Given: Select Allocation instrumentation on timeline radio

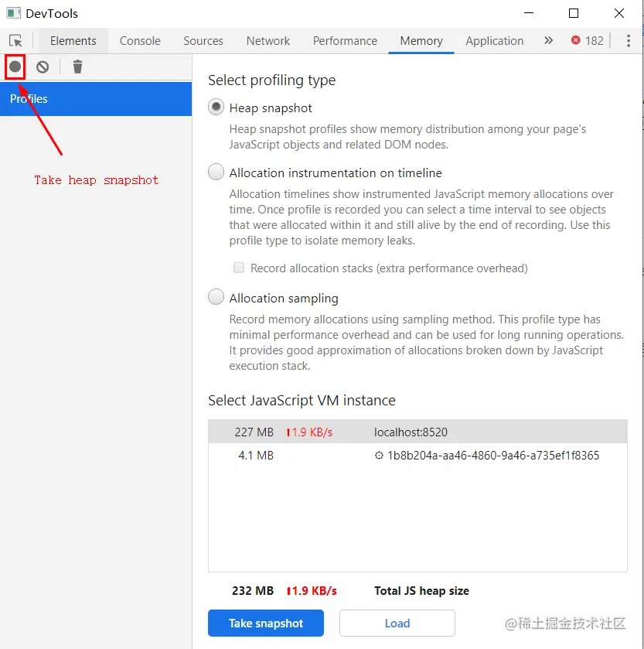Looking at the screenshot, I should click(216, 172).
